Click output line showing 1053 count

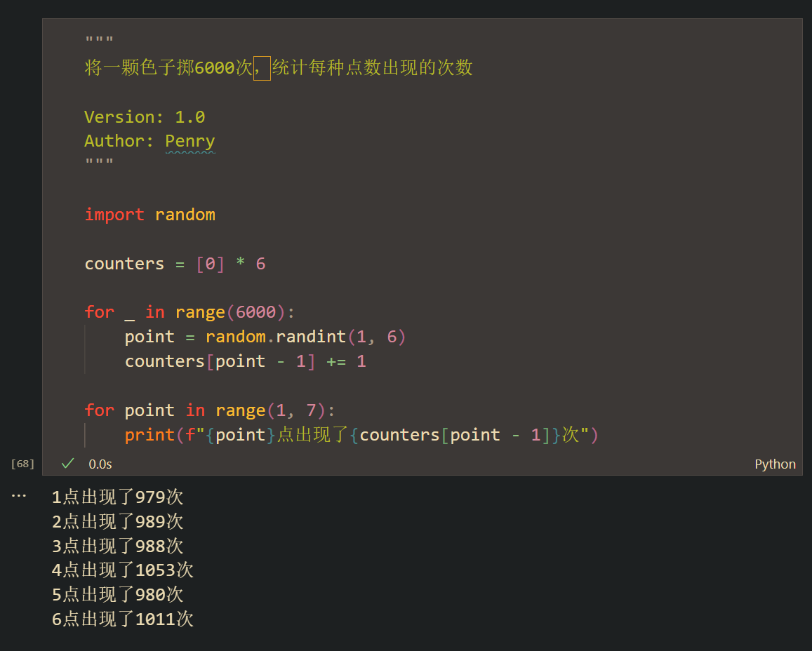[122, 570]
